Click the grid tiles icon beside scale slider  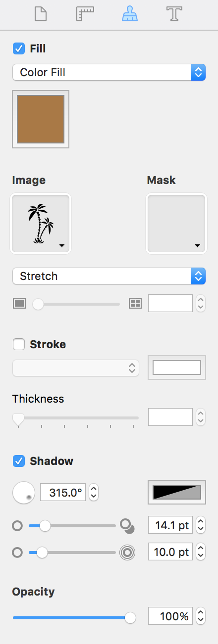[135, 304]
